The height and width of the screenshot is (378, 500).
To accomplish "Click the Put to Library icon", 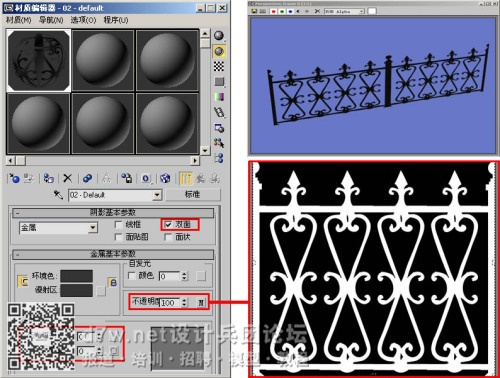I will tap(127, 178).
